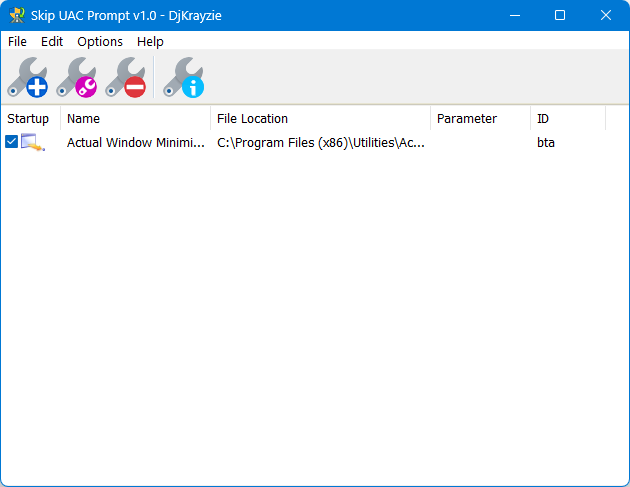Click the Skip UAC Prompt title bar icon
Viewport: 630px width, 487px height.
click(x=17, y=15)
